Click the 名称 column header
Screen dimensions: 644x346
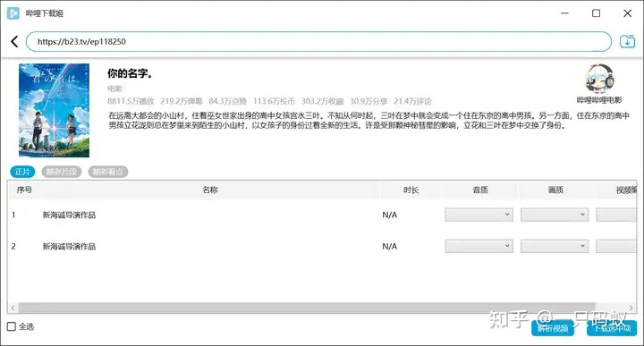(x=210, y=190)
